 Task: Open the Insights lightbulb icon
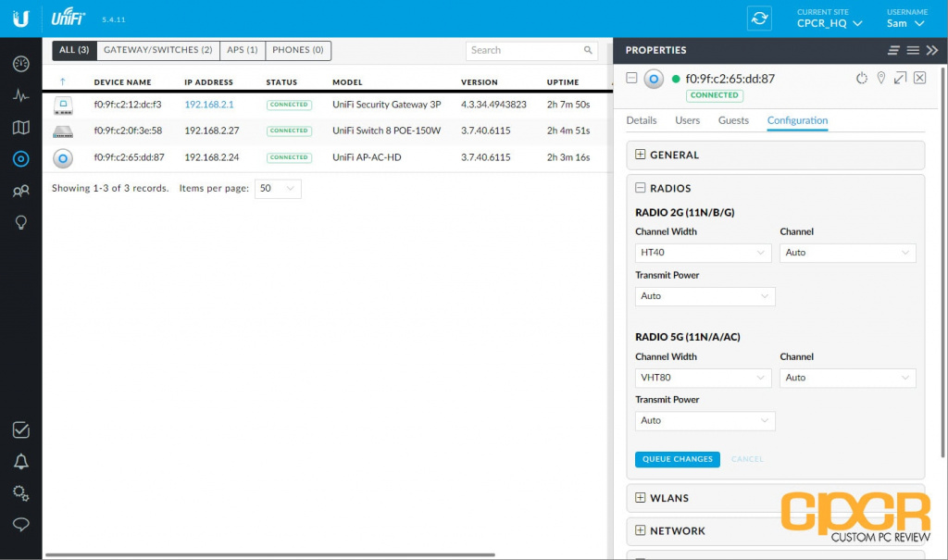tap(20, 223)
